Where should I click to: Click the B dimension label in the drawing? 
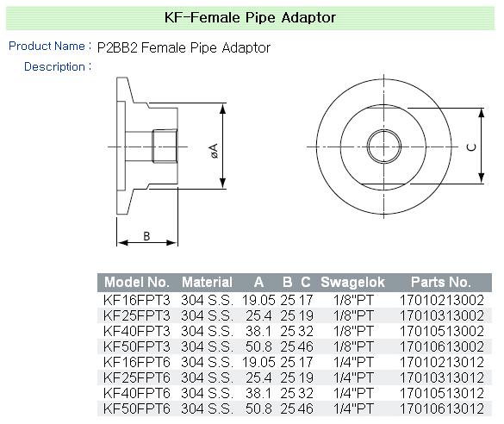point(146,236)
